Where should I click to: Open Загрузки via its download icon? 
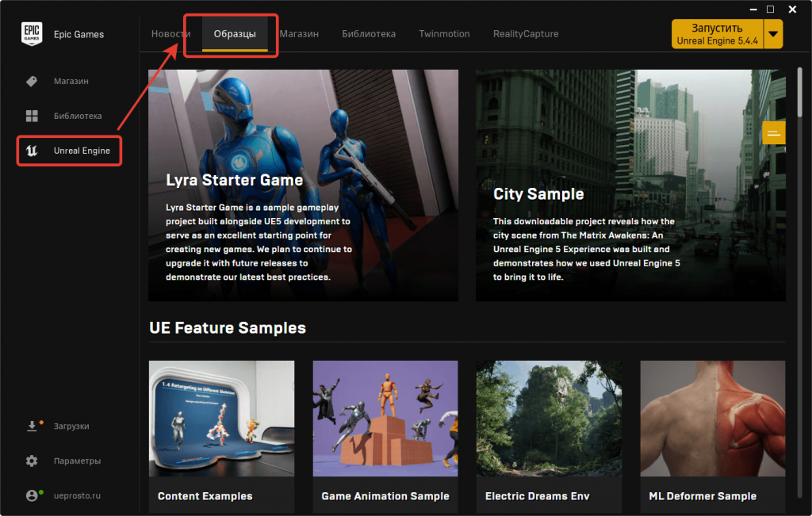coord(32,426)
